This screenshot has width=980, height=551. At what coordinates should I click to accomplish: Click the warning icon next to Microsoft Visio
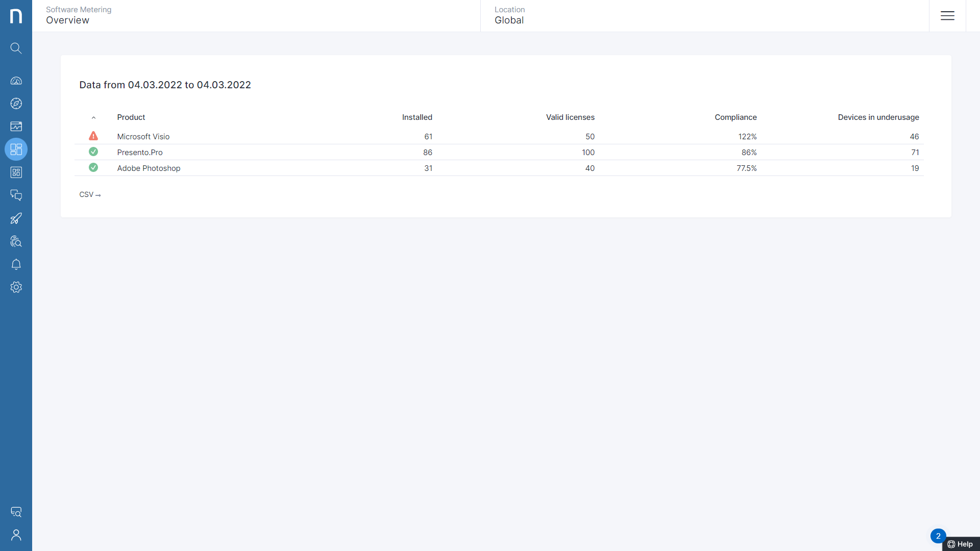click(93, 136)
